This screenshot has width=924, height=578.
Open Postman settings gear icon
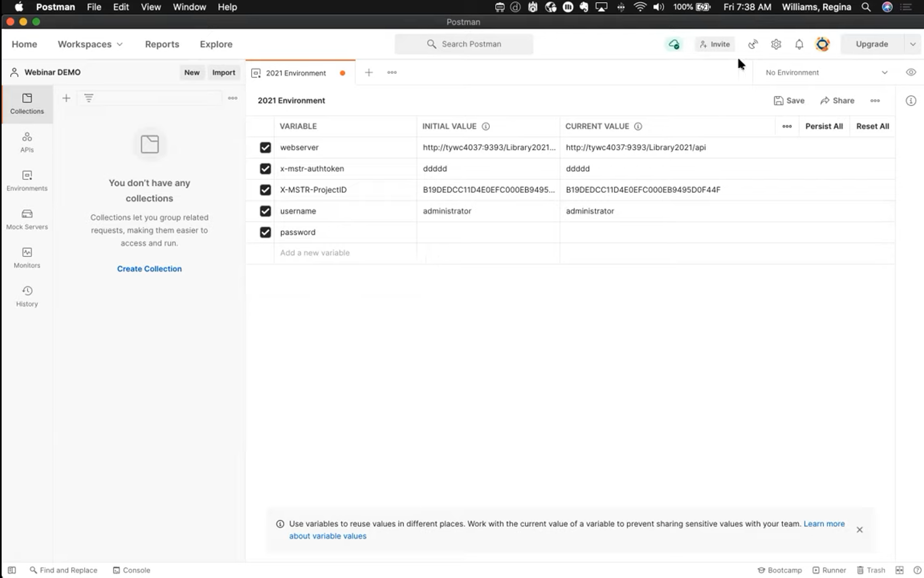click(776, 44)
